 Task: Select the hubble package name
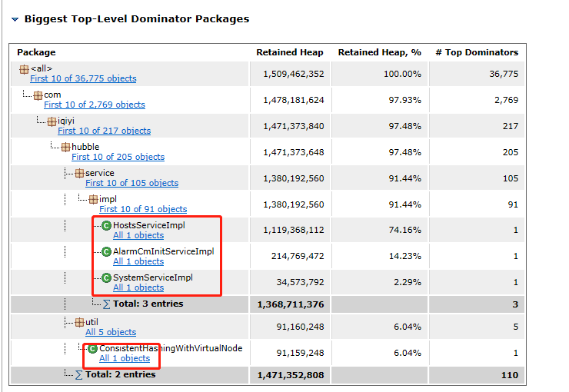point(85,147)
